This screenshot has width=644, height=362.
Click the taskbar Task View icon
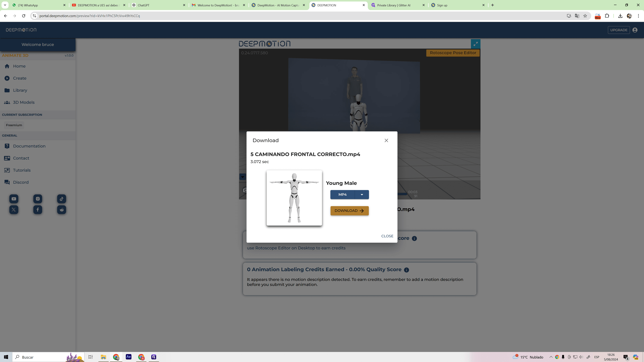(91, 357)
